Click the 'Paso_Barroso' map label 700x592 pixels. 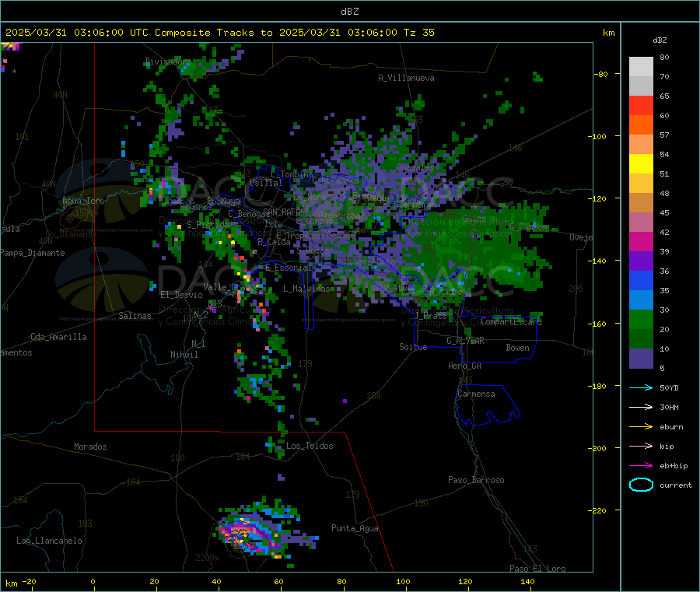click(476, 480)
